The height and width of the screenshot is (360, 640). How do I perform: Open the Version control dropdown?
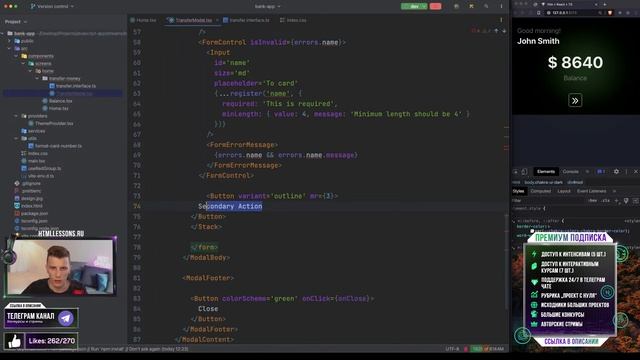pos(52,7)
